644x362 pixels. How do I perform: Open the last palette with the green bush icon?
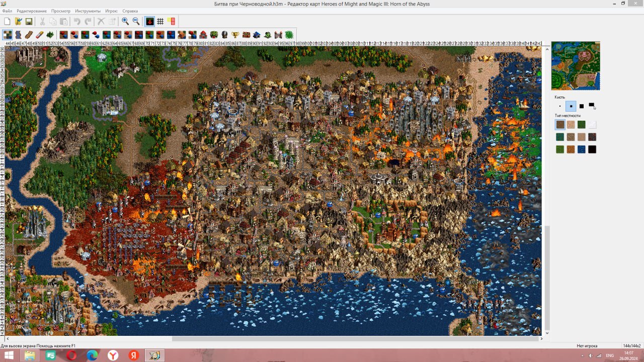tap(289, 35)
